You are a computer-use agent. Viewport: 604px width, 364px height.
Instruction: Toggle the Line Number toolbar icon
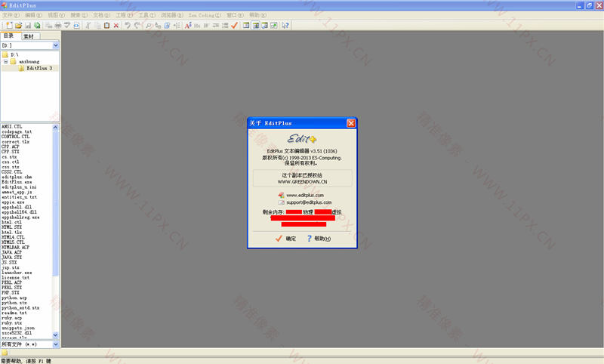[225, 26]
